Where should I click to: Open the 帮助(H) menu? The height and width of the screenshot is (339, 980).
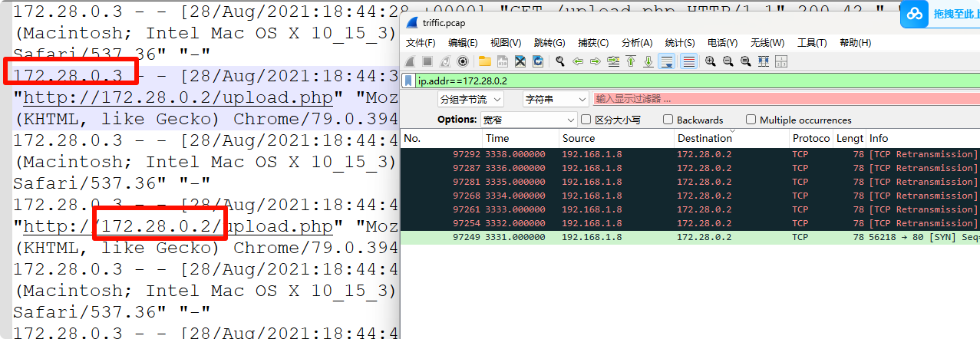(x=855, y=43)
